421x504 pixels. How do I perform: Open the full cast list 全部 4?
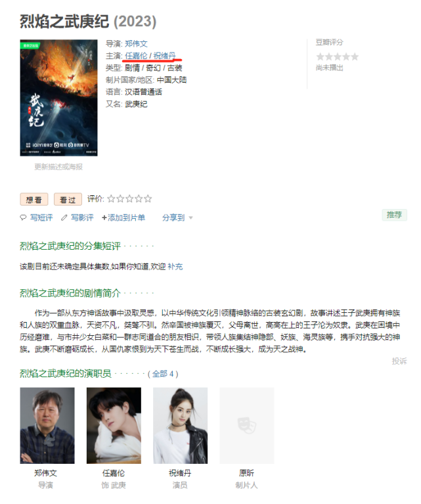tap(163, 374)
